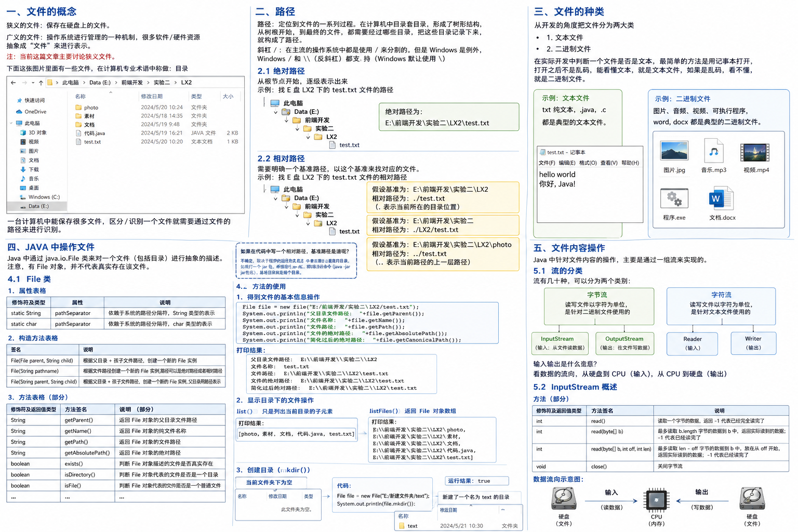Open the photo folder in Explorer file list
The image size is (798, 532).
87,108
